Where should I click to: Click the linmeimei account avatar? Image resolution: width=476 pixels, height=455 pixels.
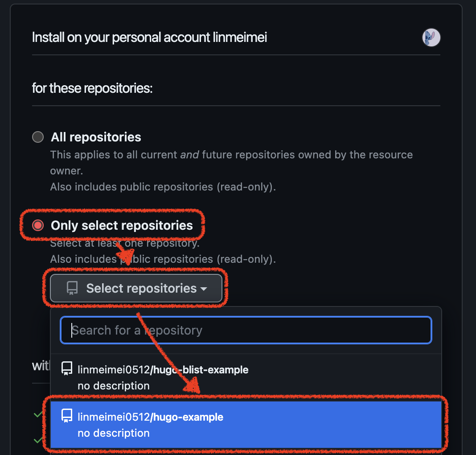point(431,37)
